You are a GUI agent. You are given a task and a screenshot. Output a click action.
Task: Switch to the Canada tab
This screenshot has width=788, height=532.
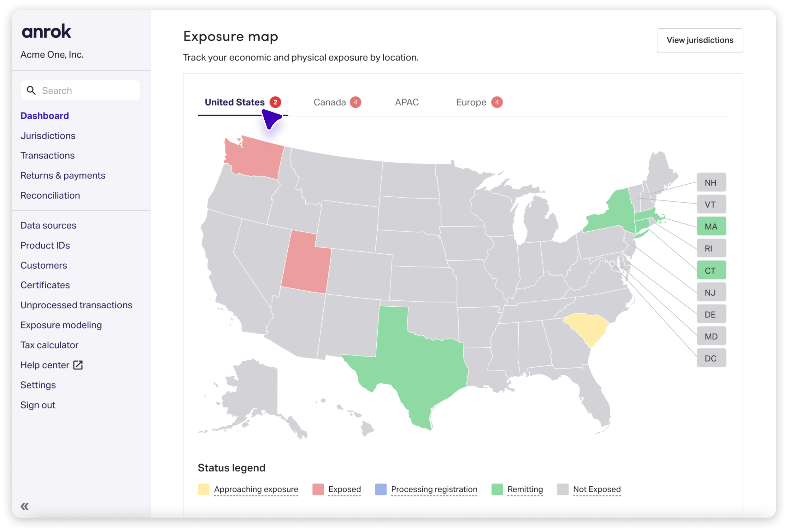[330, 102]
